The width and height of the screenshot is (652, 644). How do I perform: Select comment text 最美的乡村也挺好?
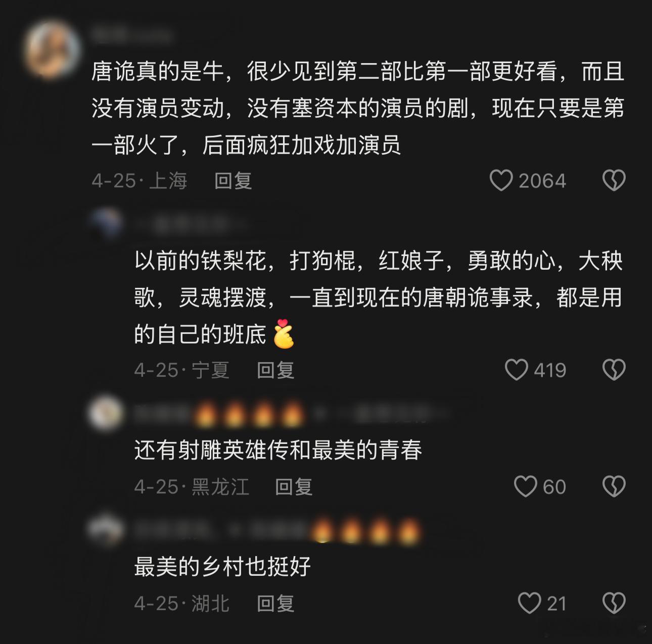tap(222, 567)
